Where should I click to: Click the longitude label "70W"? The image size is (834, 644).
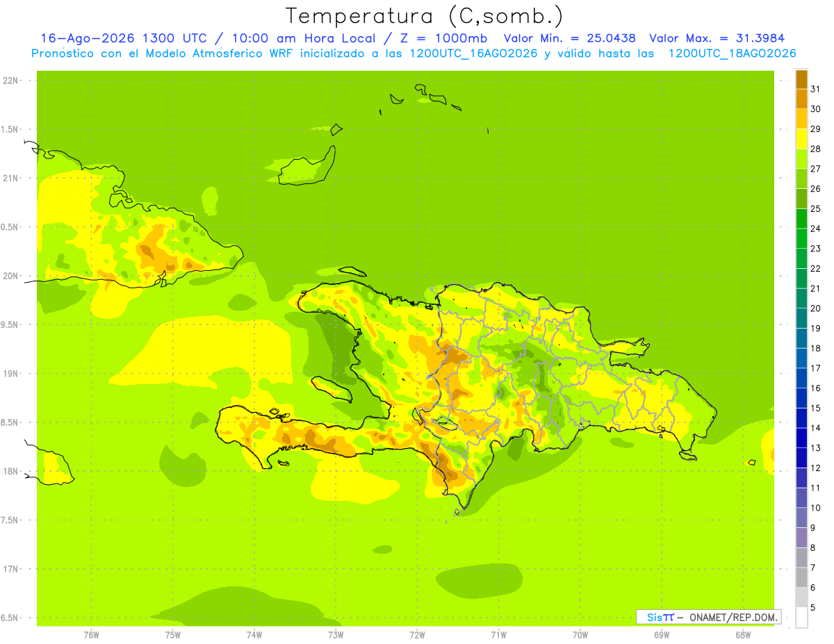[580, 635]
